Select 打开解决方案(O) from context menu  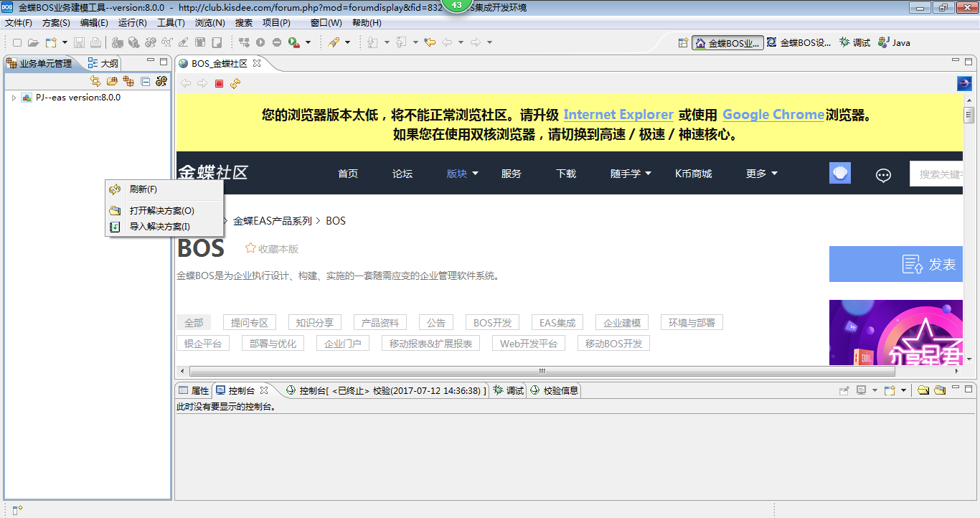(164, 211)
